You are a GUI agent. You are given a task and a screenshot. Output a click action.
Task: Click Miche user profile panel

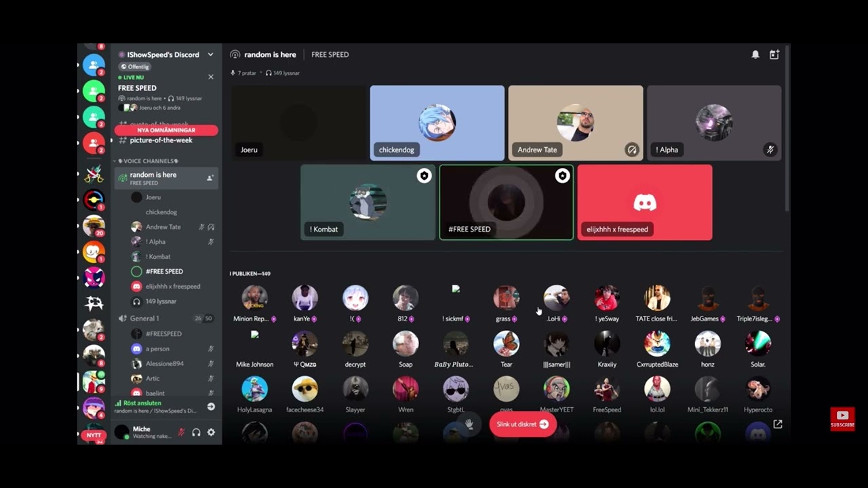click(x=144, y=432)
